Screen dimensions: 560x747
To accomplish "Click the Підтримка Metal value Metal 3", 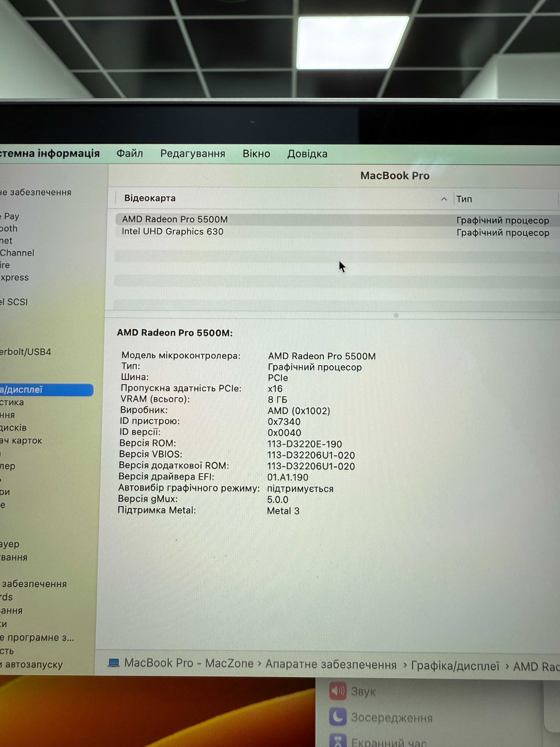I will 283,511.
